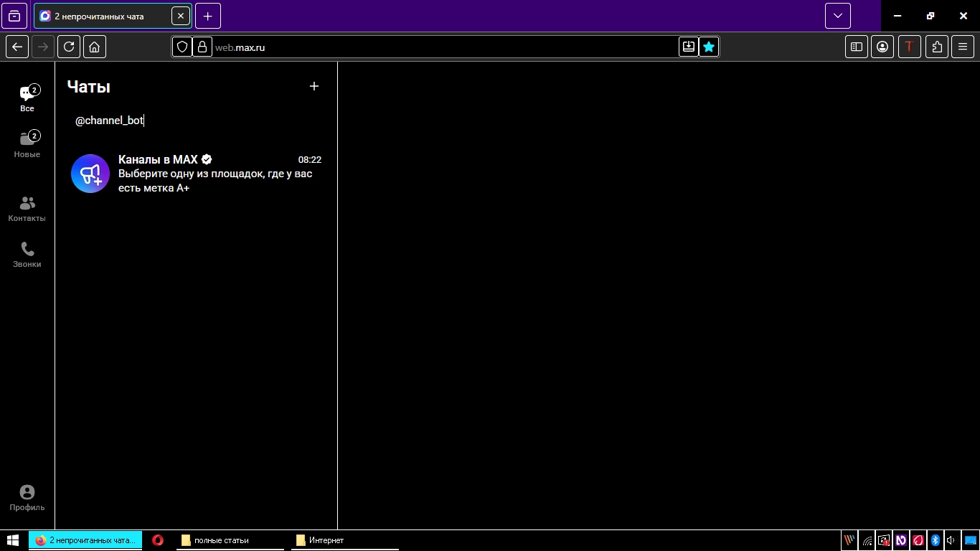Click the bookmark star icon

pos(709,47)
